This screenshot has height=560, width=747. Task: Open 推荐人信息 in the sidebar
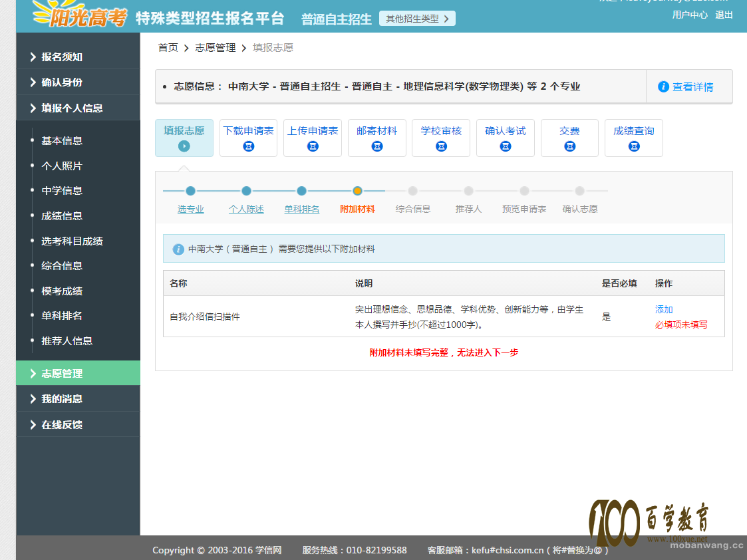tap(67, 341)
